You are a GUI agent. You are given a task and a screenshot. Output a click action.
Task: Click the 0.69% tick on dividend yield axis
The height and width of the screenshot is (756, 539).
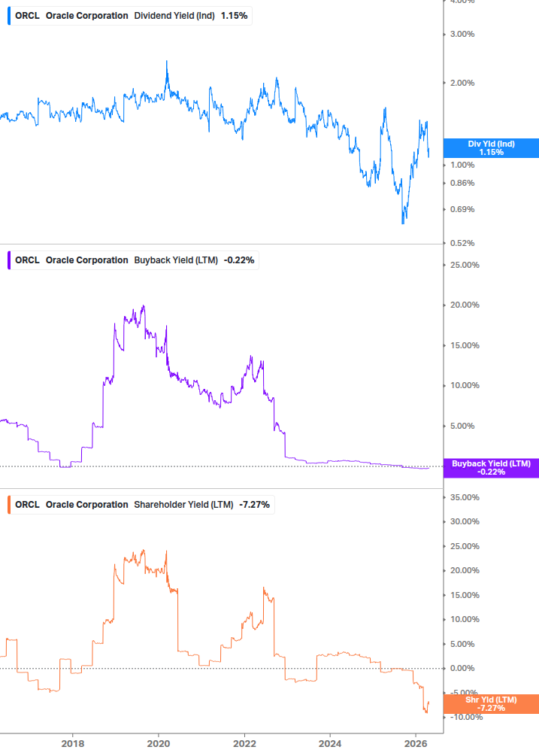pyautogui.click(x=462, y=210)
